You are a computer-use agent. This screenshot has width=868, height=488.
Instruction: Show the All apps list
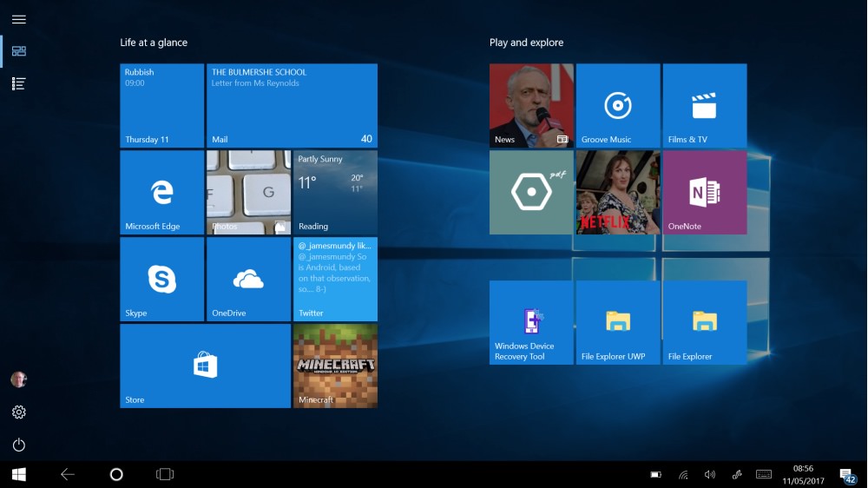pos(19,83)
